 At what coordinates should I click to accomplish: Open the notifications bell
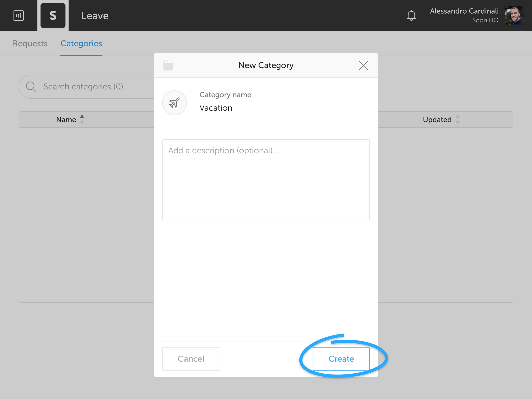(411, 16)
